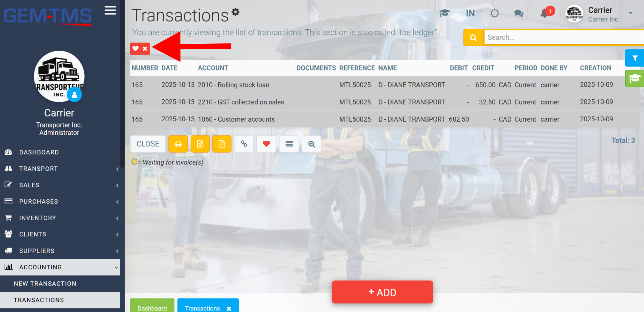Export transactions to PDF
644x313 pixels.
pyautogui.click(x=222, y=144)
